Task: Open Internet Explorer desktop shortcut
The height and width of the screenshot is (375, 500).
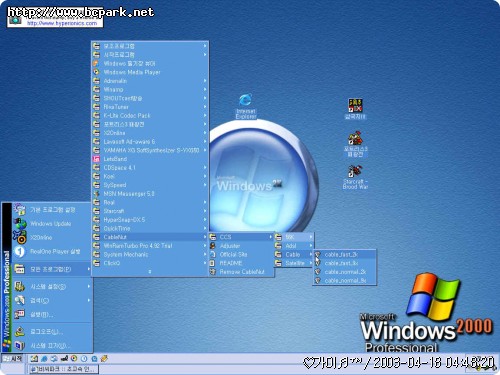Action: [x=246, y=106]
